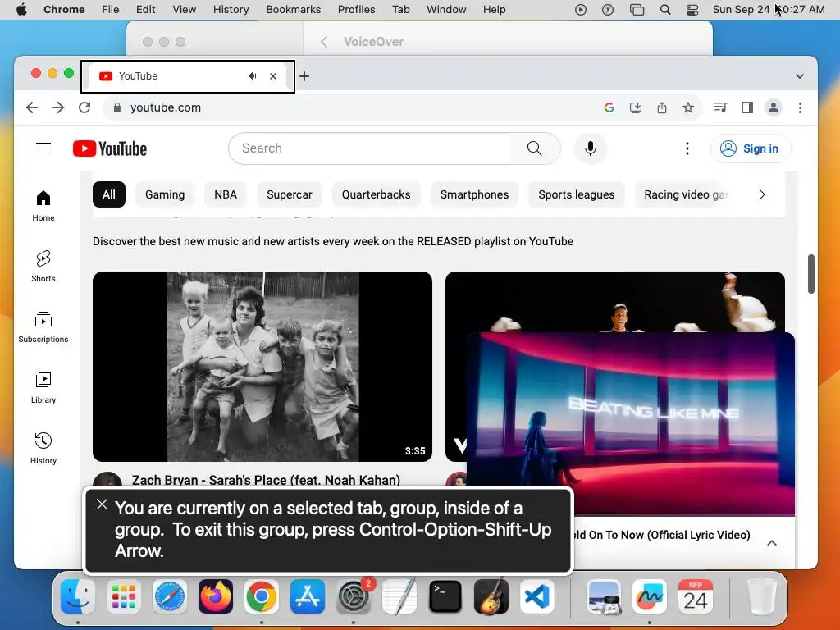Open the Bookmarks menu in menu bar
This screenshot has width=840, height=630.
294,10
